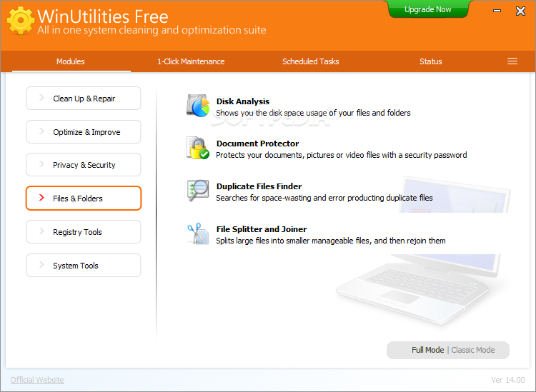Screen dimensions: 536x392
Task: Open the Duplicate Files Finder magnifier icon
Action: click(x=198, y=191)
